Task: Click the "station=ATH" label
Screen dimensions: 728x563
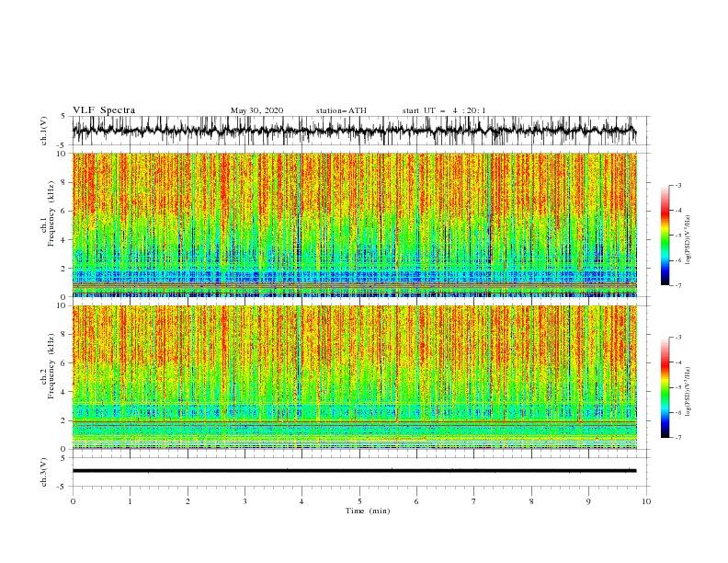Action: tap(341, 110)
